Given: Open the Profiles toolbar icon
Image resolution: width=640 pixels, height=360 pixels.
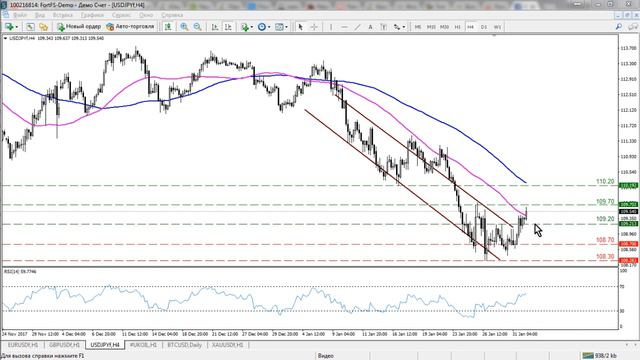Looking at the screenshot, I should pyautogui.click(x=30, y=27).
